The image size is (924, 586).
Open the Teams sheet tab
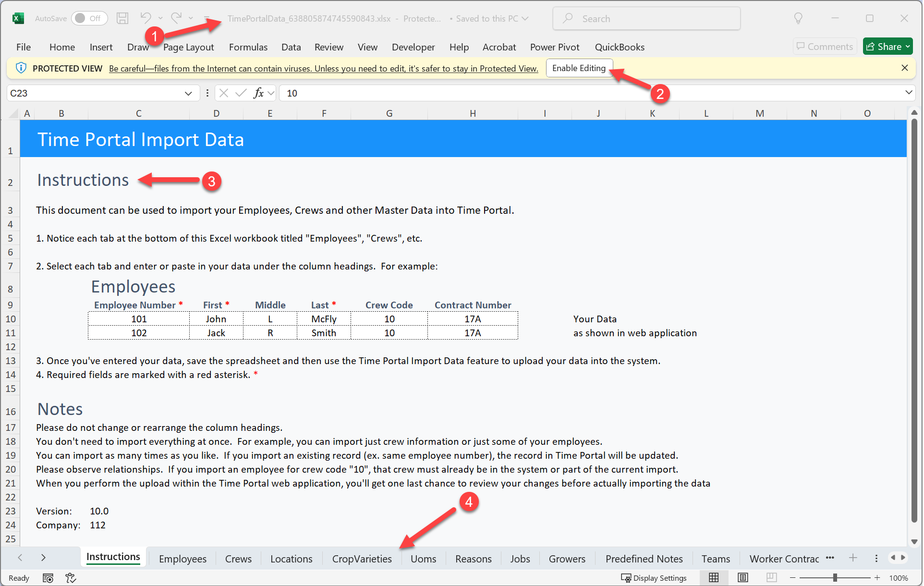(x=716, y=559)
